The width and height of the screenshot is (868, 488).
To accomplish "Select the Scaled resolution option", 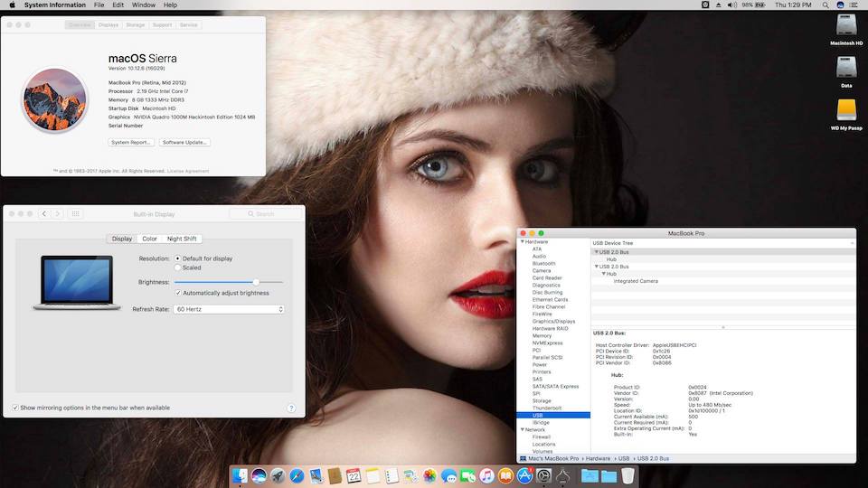I will (177, 267).
